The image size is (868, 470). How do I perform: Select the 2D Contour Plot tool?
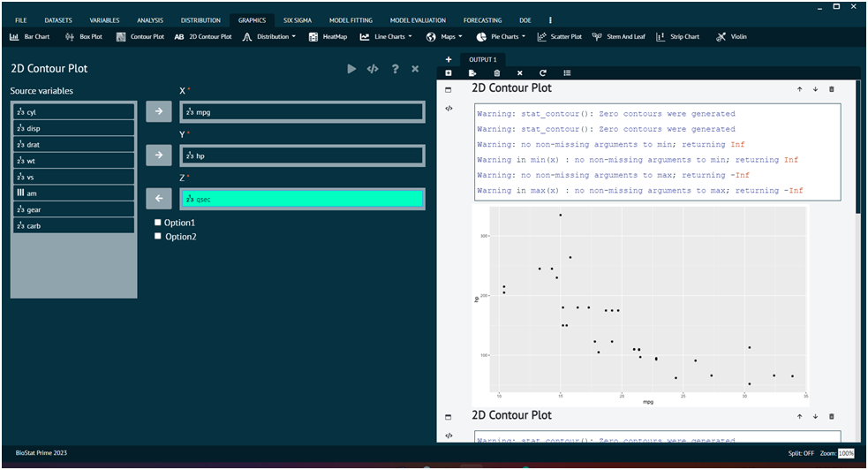(x=203, y=36)
